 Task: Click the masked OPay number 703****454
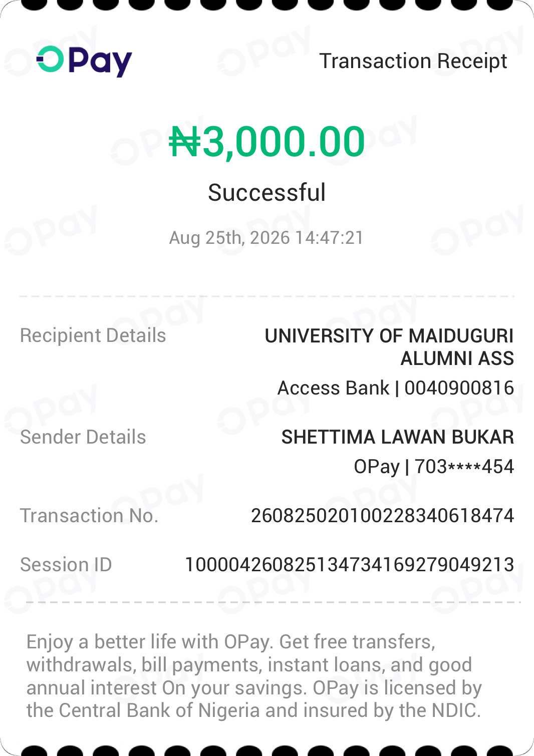pyautogui.click(x=464, y=467)
